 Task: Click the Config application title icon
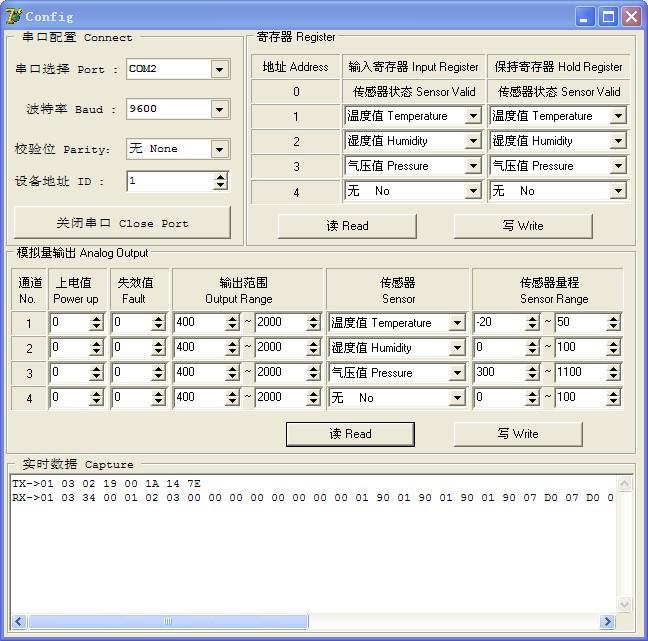point(14,16)
